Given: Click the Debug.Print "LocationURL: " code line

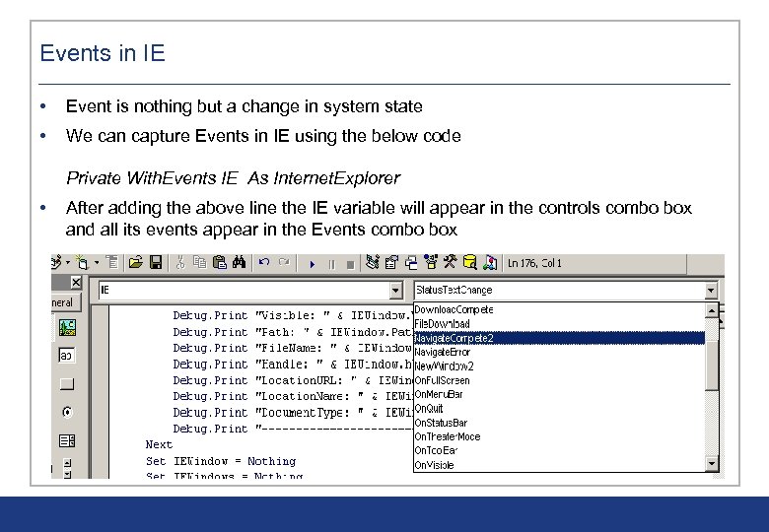Looking at the screenshot, I should coord(293,380).
